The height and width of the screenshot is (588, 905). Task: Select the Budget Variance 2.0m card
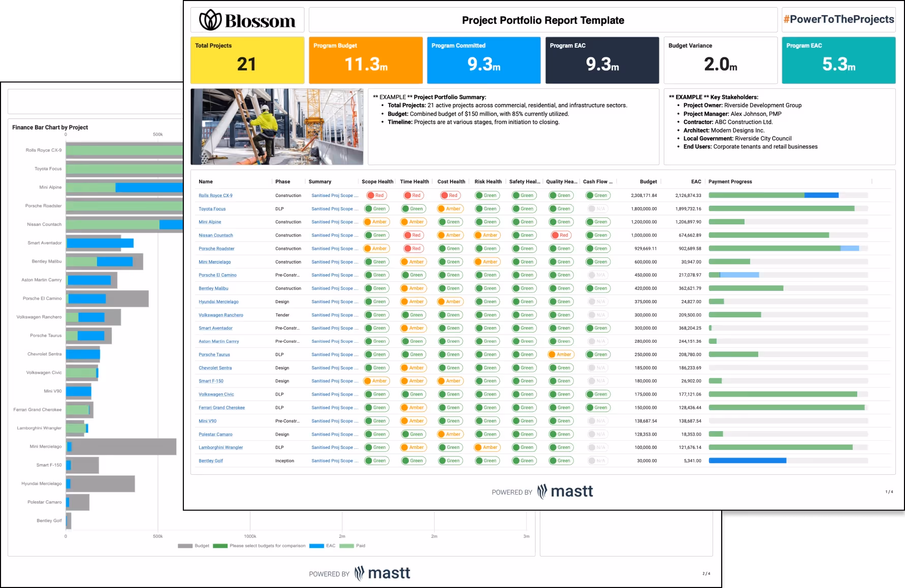click(721, 60)
